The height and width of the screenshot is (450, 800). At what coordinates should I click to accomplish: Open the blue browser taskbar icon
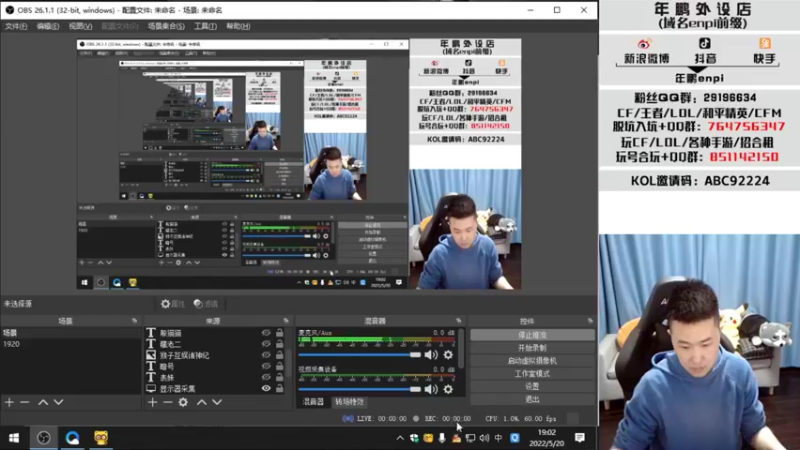(x=72, y=438)
